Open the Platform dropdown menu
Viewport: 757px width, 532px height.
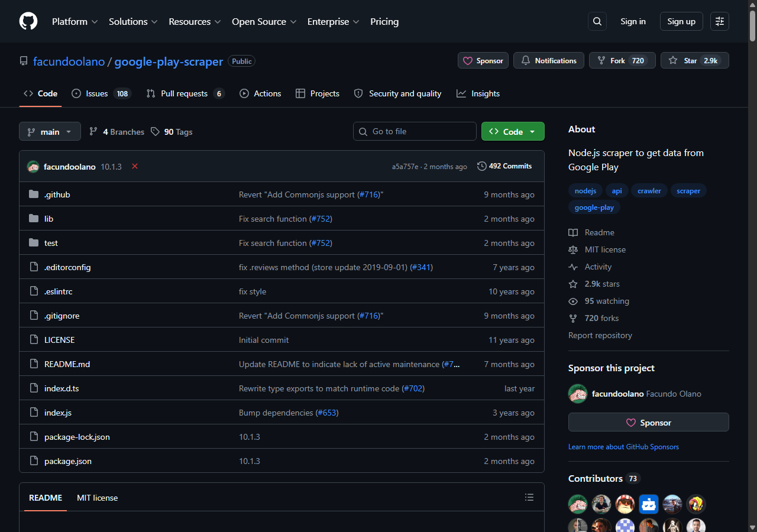click(x=75, y=21)
